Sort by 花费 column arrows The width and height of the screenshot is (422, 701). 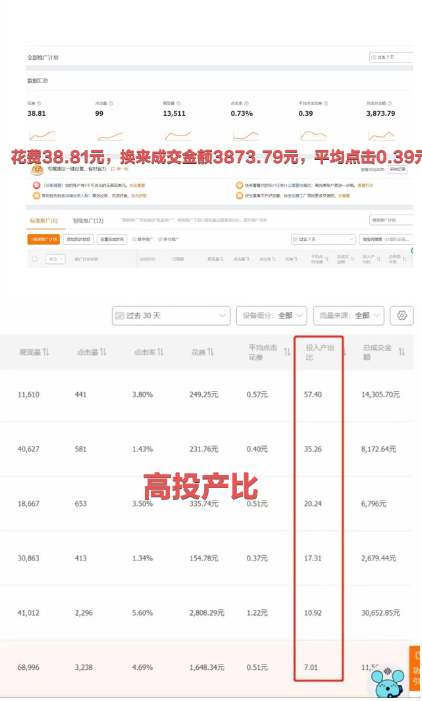[210, 352]
